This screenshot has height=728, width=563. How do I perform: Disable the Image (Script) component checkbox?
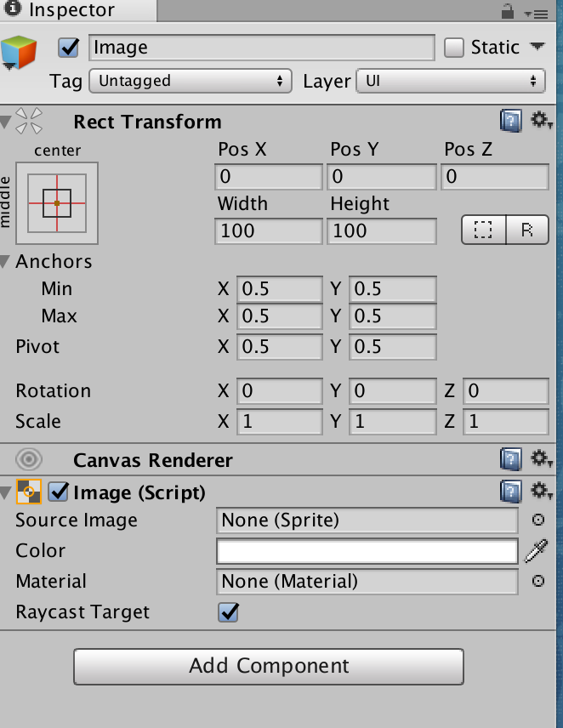click(59, 492)
